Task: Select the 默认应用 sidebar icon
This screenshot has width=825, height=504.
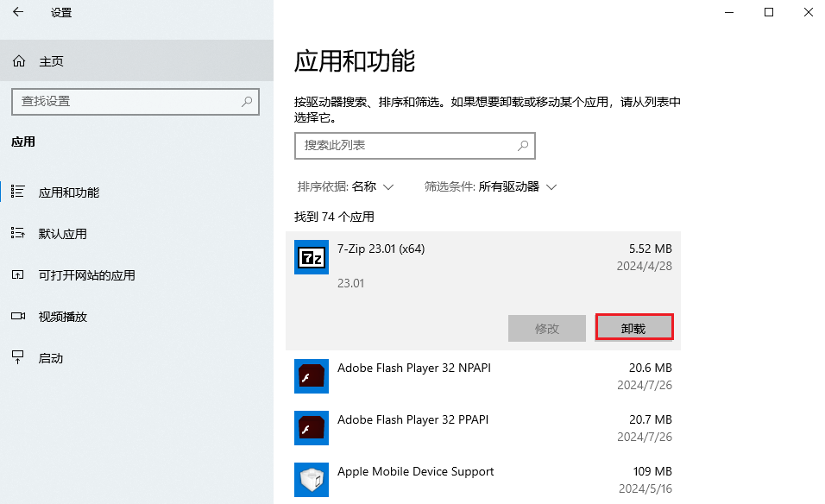Action: (x=19, y=233)
